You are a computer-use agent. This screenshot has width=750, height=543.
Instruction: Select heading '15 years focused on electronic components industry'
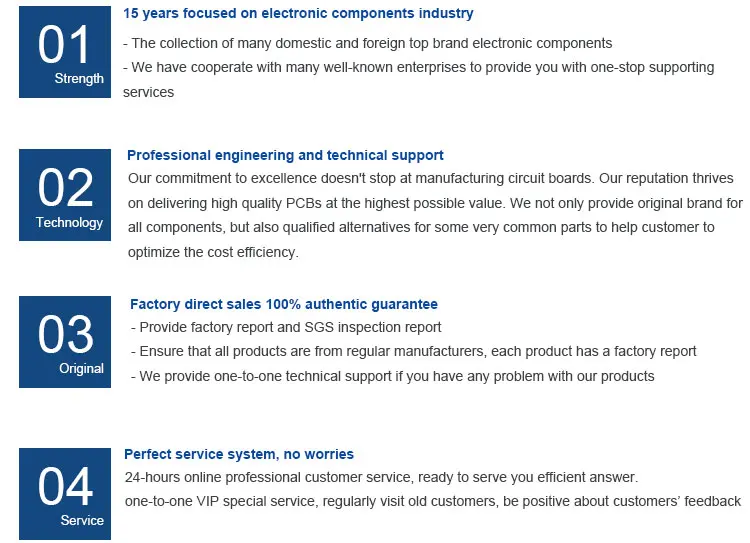pyautogui.click(x=298, y=14)
